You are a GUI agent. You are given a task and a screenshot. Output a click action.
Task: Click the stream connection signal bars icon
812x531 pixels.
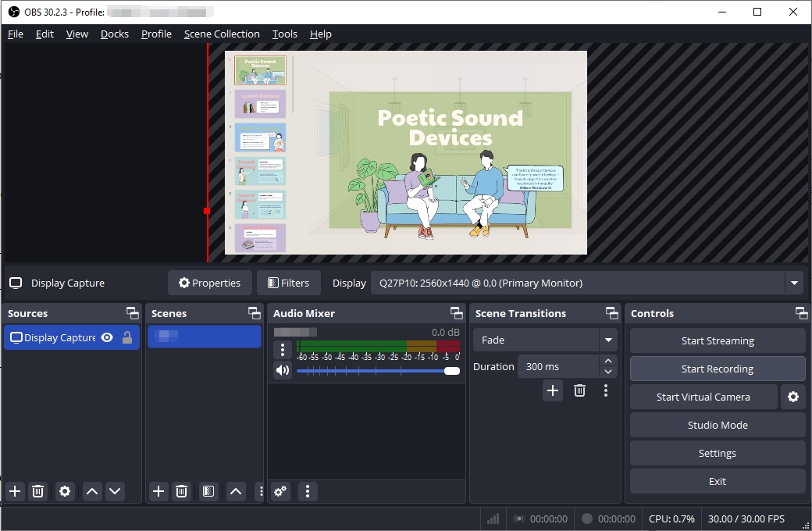[493, 519]
